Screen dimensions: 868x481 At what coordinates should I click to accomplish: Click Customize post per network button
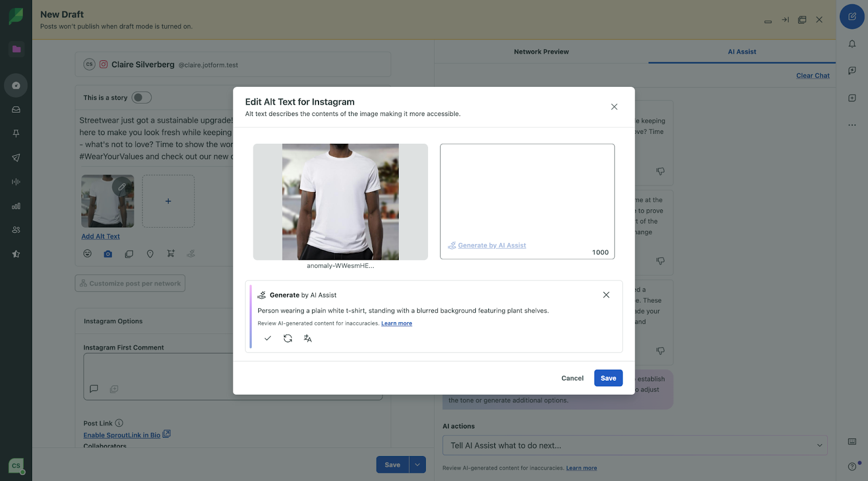coord(130,283)
